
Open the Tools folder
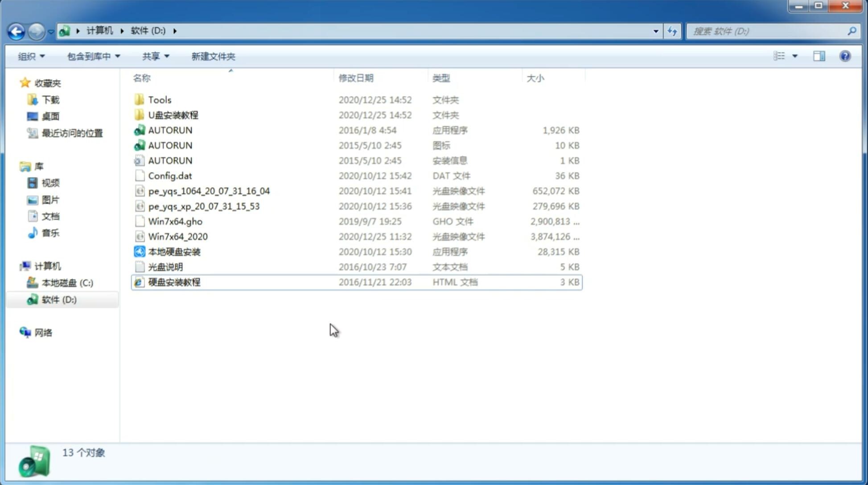pyautogui.click(x=159, y=99)
